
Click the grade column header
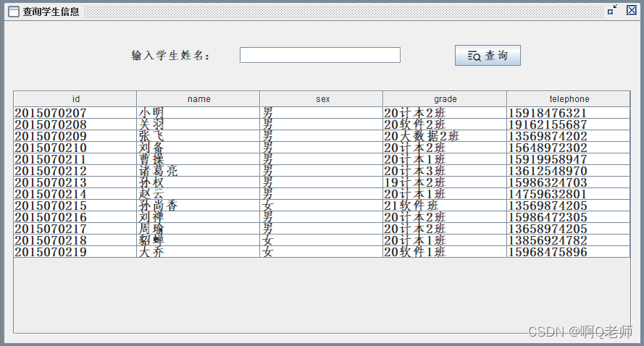(x=445, y=99)
